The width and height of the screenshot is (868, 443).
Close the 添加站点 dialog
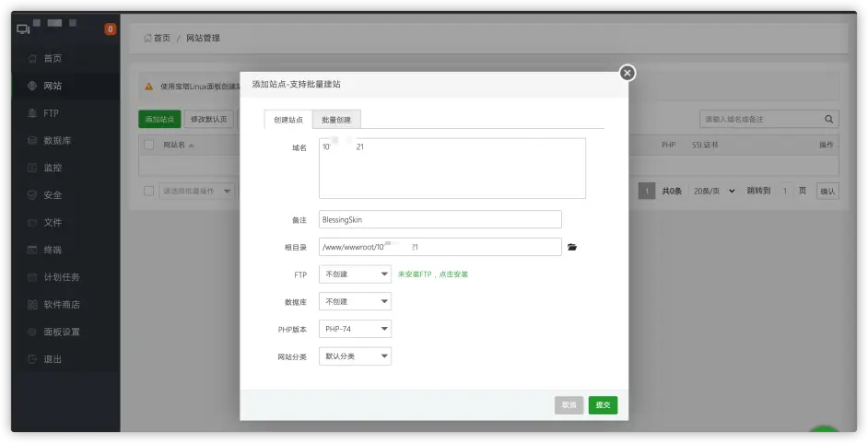click(x=627, y=73)
